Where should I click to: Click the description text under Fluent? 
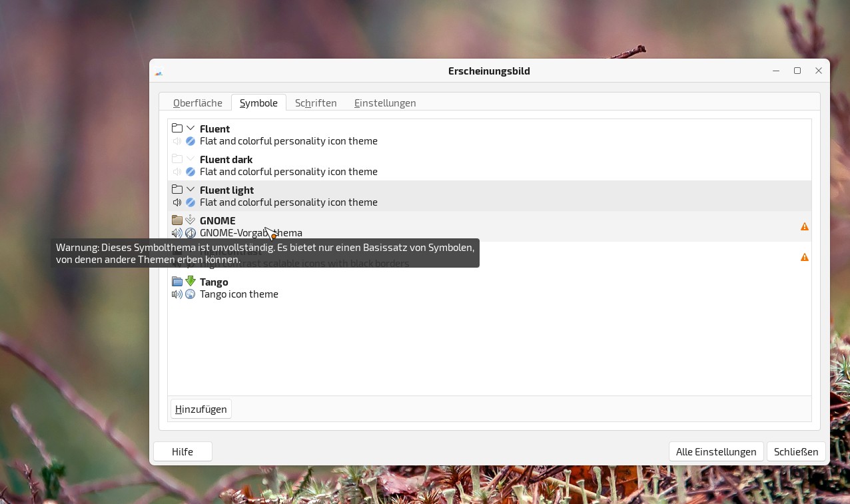pos(288,141)
